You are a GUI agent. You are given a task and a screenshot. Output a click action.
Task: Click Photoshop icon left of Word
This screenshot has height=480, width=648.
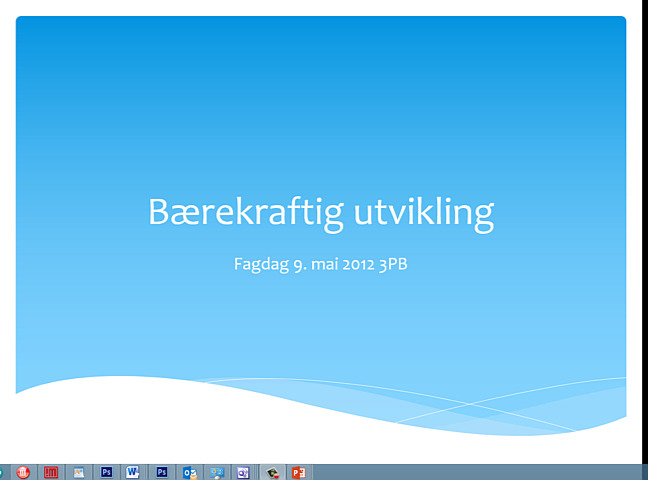(x=106, y=472)
